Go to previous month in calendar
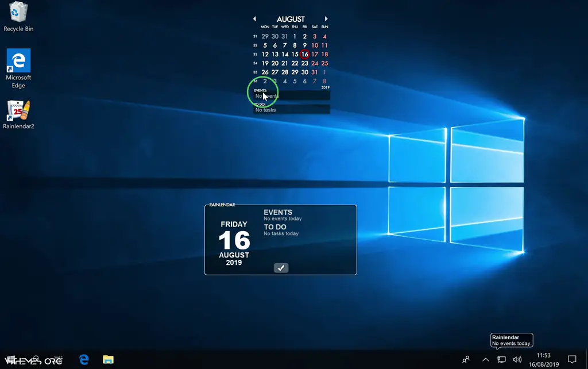Screen dimensions: 588x369 tap(254, 19)
